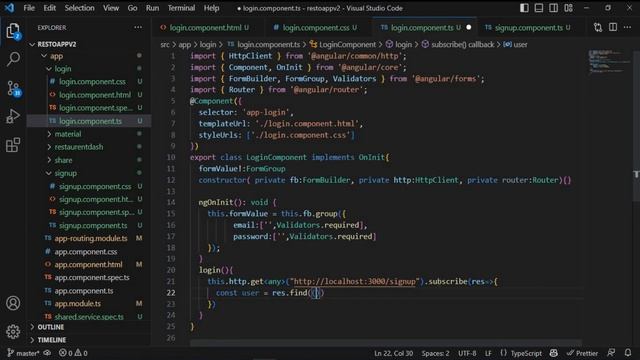Open notifications bell in status bar
640x360 pixels.
point(628,353)
